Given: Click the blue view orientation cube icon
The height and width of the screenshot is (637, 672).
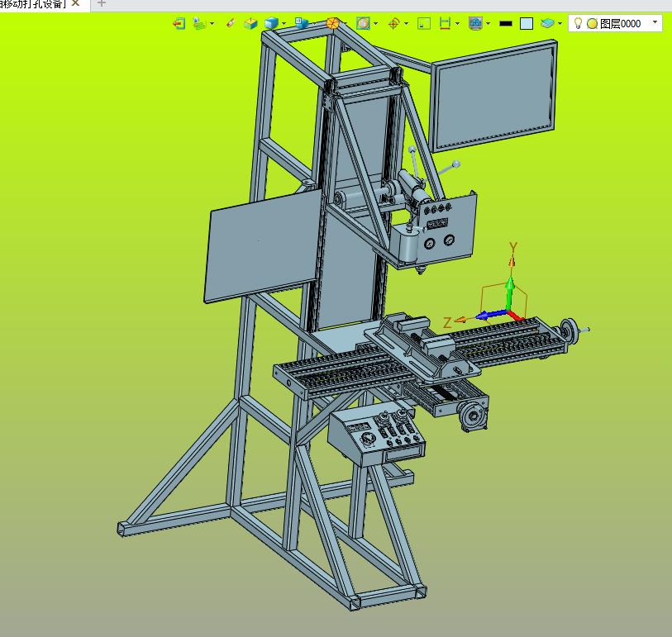Looking at the screenshot, I should pyautogui.click(x=302, y=23).
